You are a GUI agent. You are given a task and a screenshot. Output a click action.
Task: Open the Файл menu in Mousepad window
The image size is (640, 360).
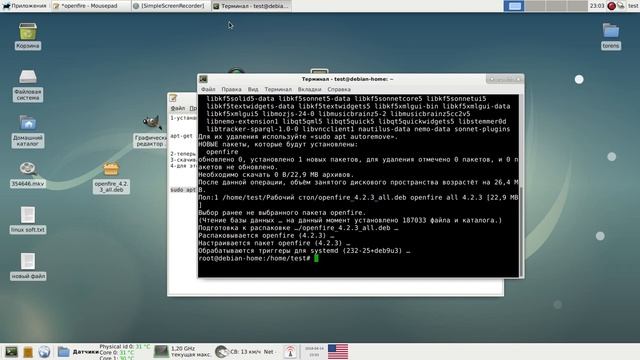178,108
